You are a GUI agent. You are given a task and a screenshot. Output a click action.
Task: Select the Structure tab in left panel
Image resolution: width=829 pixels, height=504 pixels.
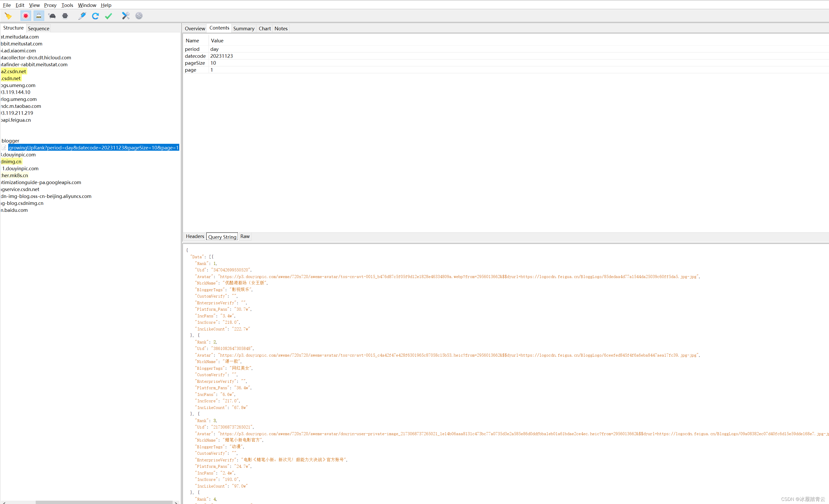click(13, 28)
